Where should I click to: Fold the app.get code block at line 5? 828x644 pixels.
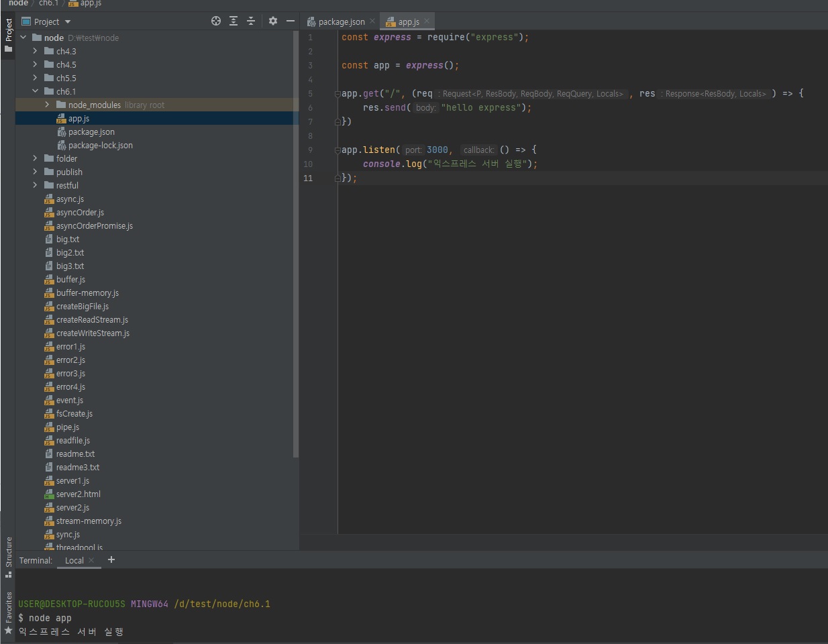338,94
